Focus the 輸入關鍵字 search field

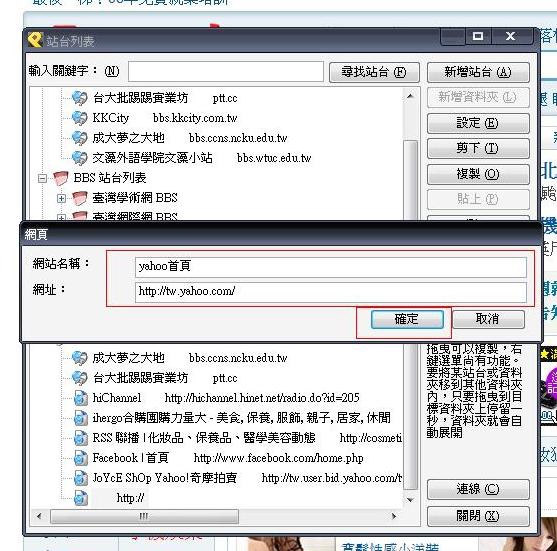pos(226,72)
